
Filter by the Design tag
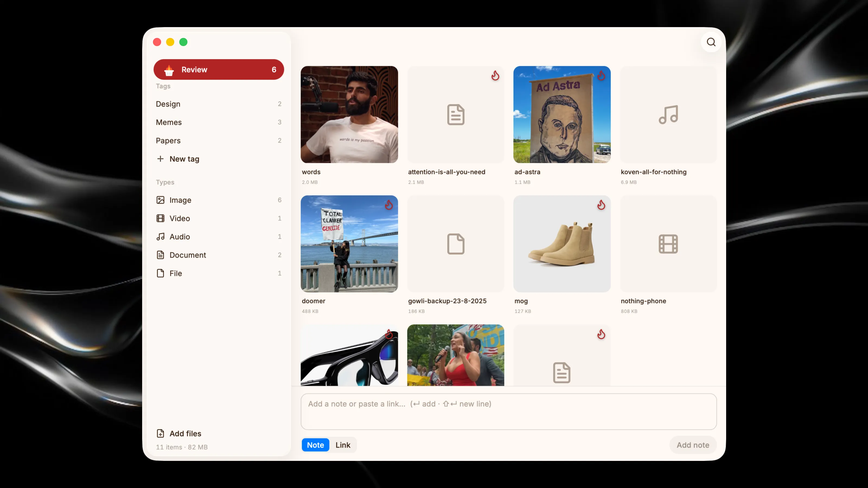219,104
